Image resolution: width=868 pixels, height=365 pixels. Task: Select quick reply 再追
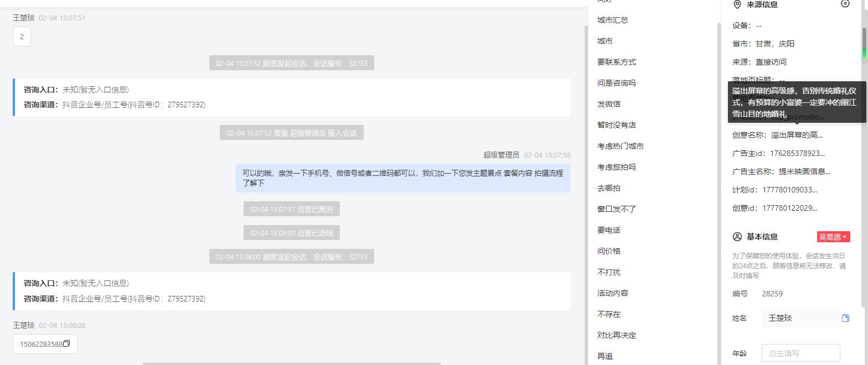click(x=605, y=356)
